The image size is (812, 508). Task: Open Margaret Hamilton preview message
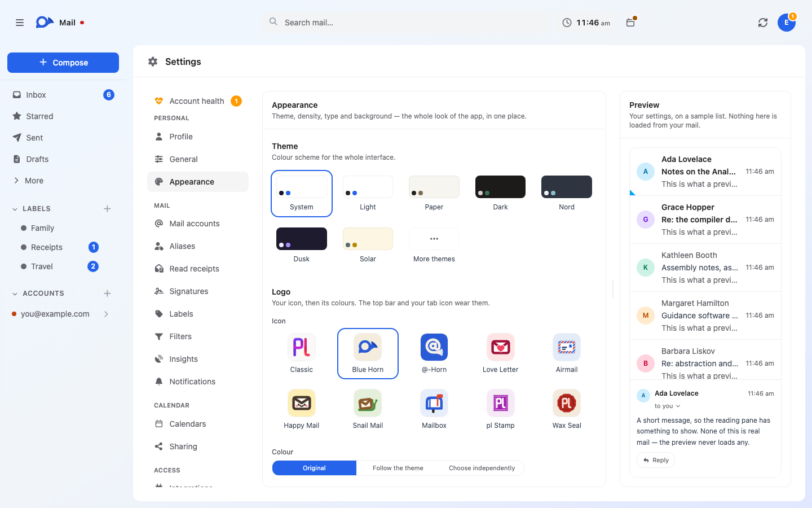point(705,316)
